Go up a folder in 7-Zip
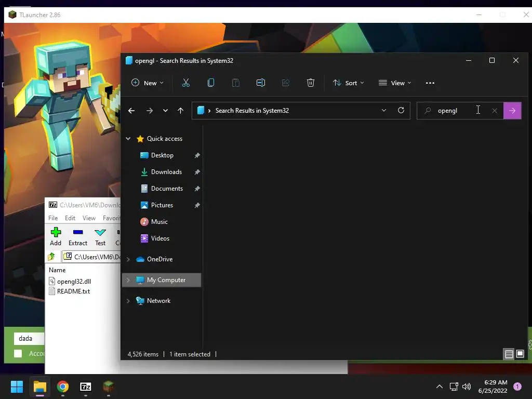This screenshot has height=399, width=532. (x=51, y=257)
